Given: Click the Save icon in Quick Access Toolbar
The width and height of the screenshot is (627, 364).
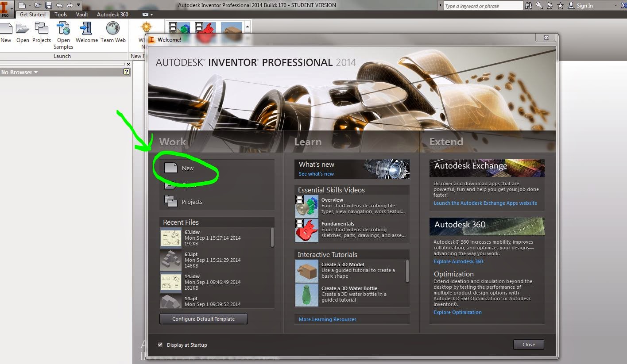Looking at the screenshot, I should [49, 5].
